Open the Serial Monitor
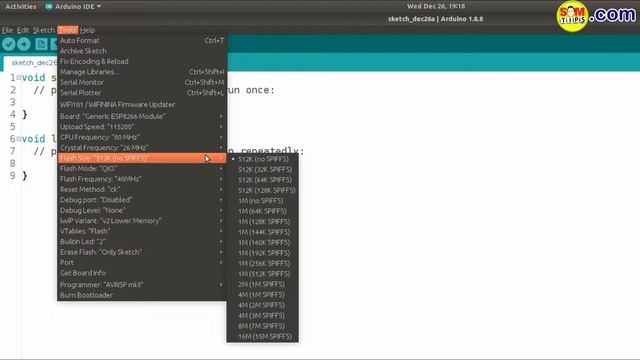 [x=142, y=82]
